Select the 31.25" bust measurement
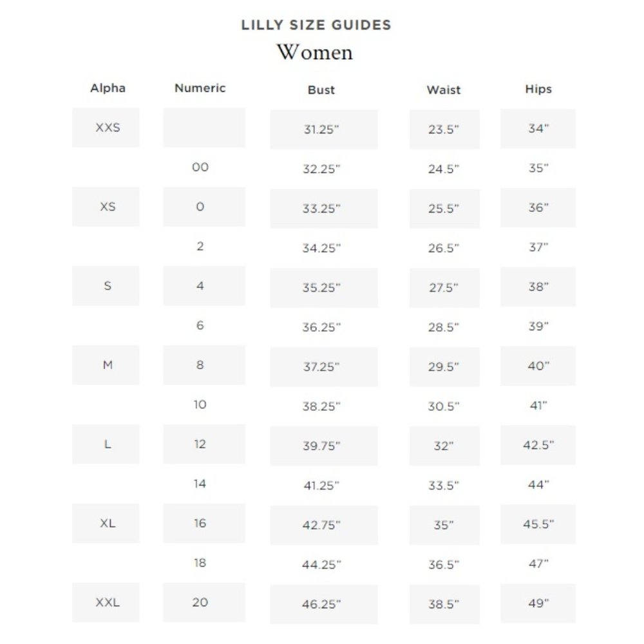 [321, 129]
